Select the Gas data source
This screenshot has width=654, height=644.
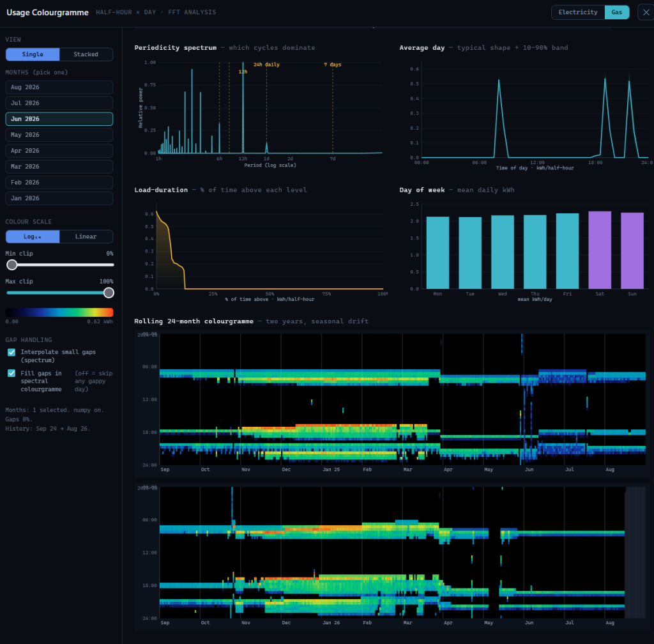(616, 12)
